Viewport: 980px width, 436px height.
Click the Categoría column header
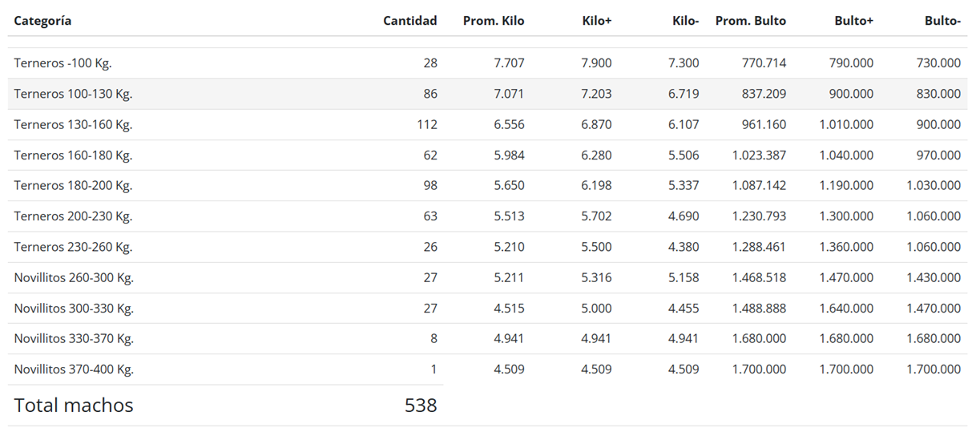[x=42, y=21]
